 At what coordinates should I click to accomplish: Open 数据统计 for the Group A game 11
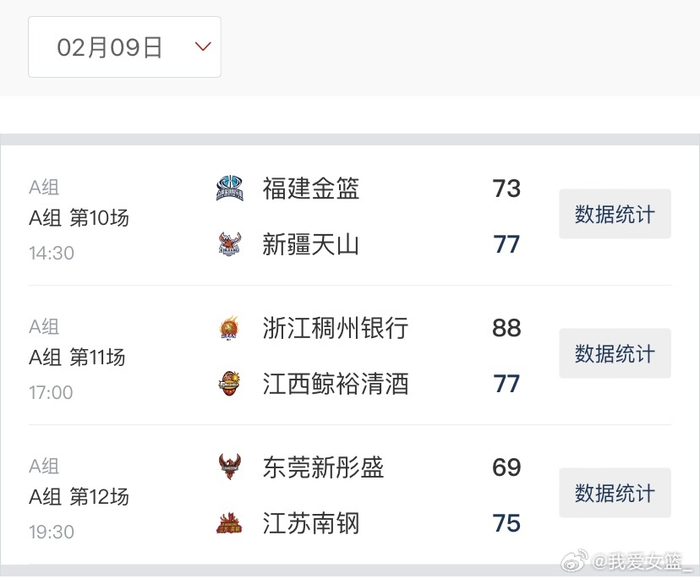coord(614,354)
